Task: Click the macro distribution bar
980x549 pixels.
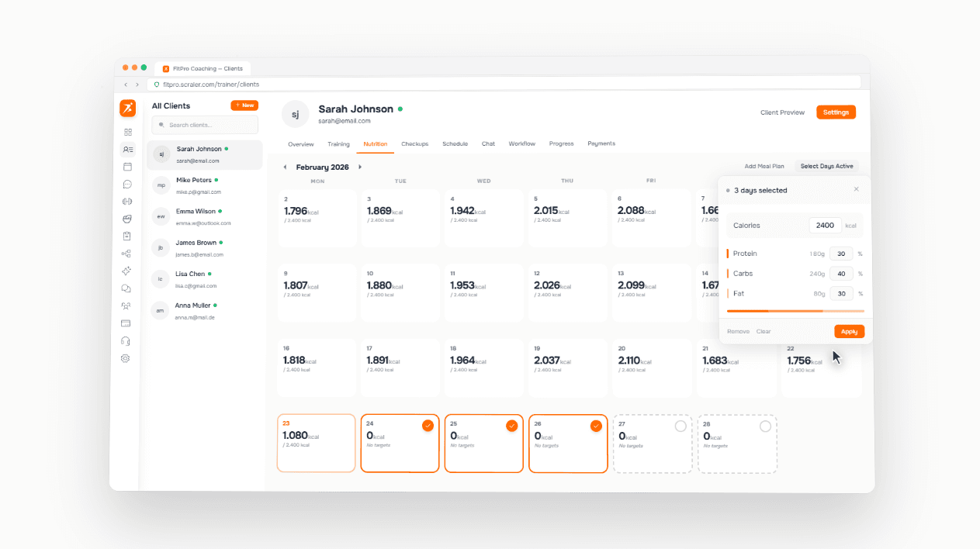Action: (795, 311)
